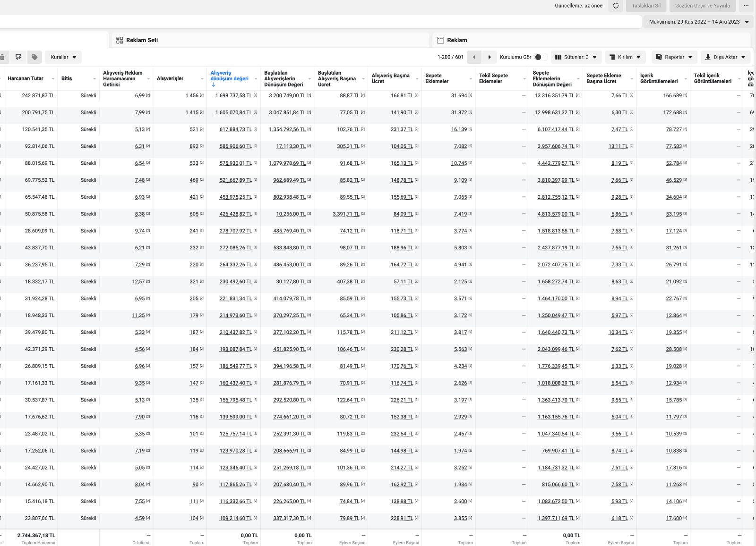This screenshot has height=546, width=756.
Task: Open Sepete Ekleme Başına Ücret header arrow
Action: (632, 79)
